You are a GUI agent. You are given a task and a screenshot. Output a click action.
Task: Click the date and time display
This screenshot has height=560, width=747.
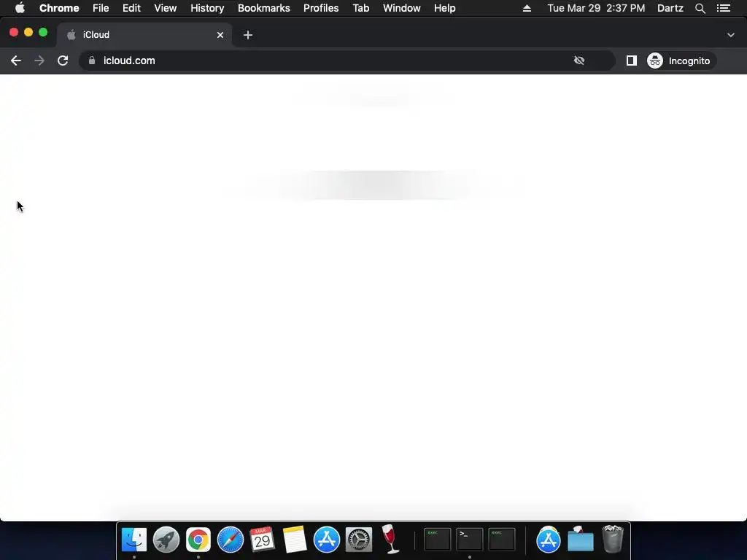coord(596,8)
